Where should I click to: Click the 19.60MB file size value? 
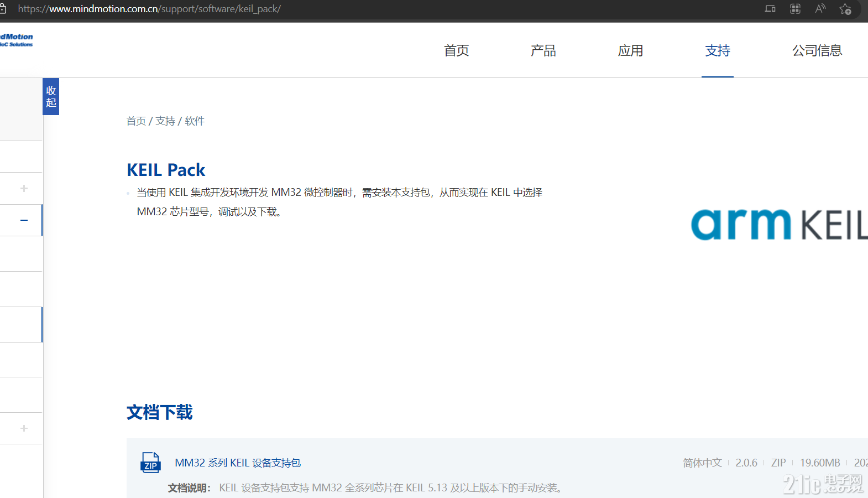(x=820, y=463)
